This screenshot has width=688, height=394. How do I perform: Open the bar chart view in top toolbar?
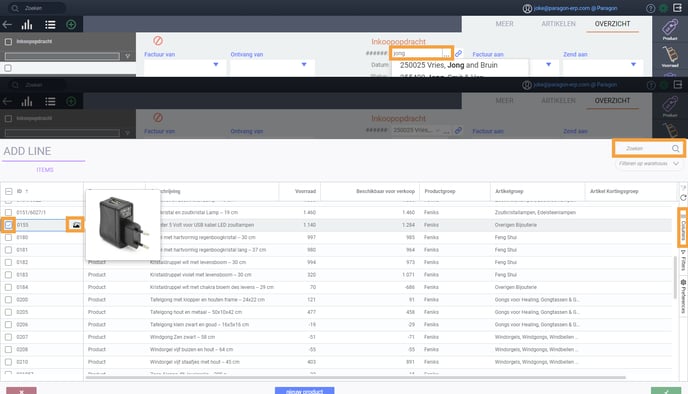[x=27, y=25]
